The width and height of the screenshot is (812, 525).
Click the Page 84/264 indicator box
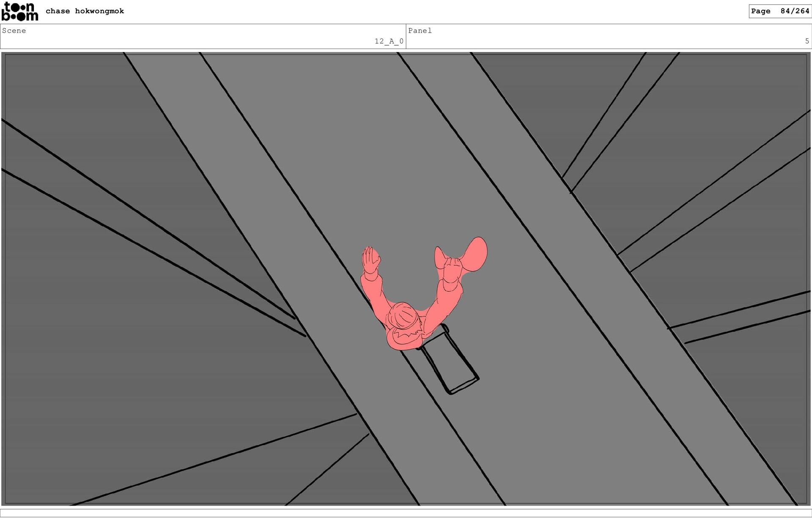point(779,11)
